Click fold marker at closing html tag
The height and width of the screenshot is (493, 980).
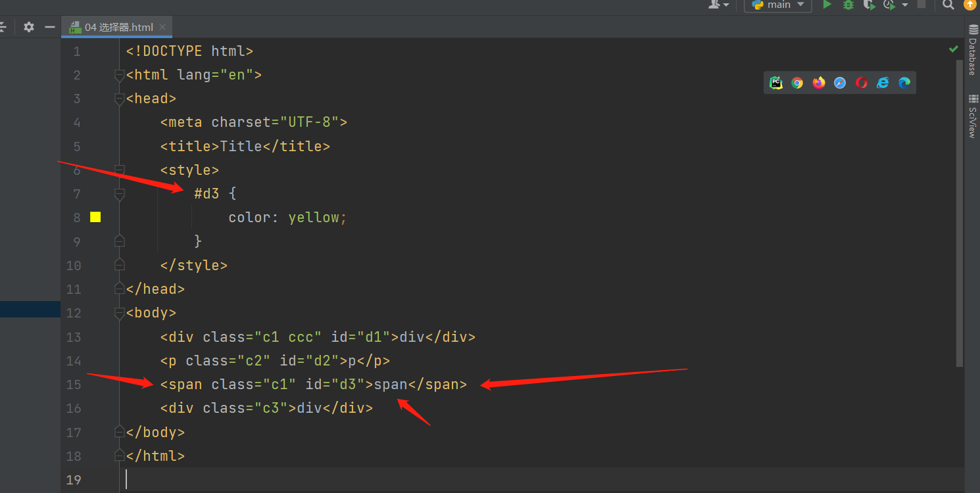(x=119, y=456)
